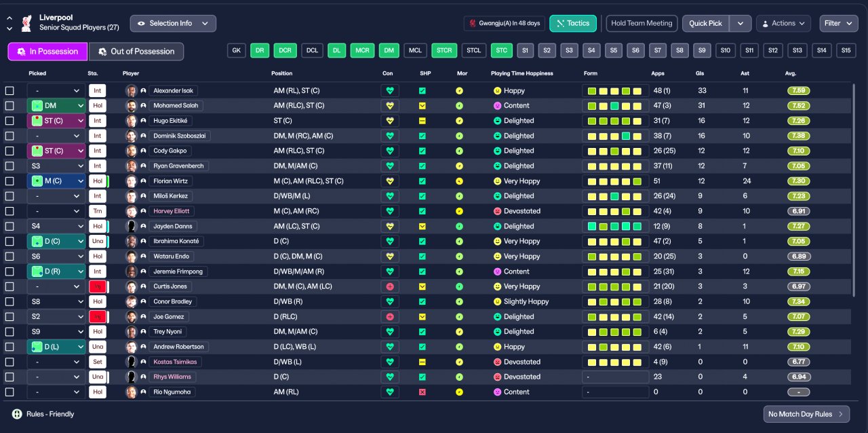The width and height of the screenshot is (868, 433).
Task: Click Alexander Isak's condition heart icon
Action: click(x=390, y=91)
